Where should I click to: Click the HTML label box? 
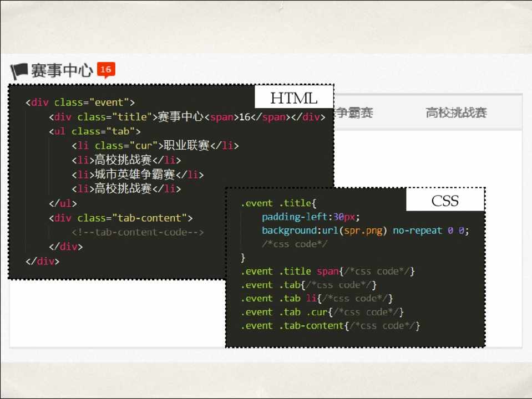[293, 98]
